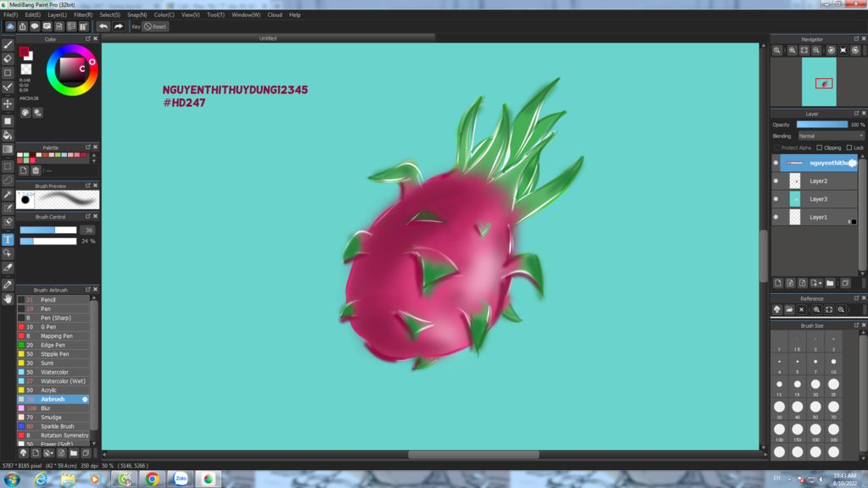Select the Lasso selection tool
The image size is (868, 488).
point(8,180)
